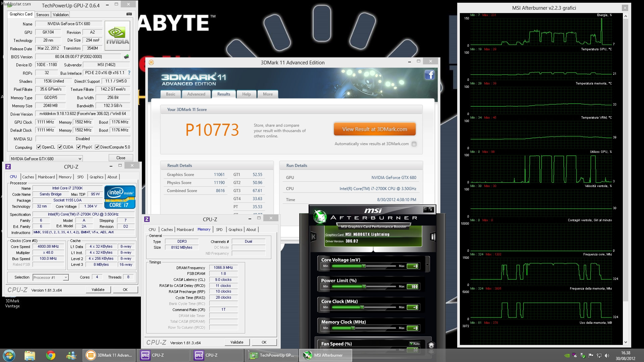Viewport: 644px width, 362px height.
Task: Switch to the Sensors tab in GPU-Z
Action: point(43,14)
